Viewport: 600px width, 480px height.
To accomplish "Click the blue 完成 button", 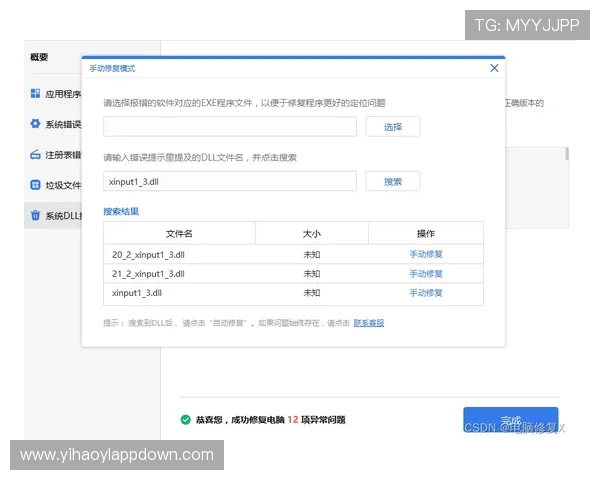I will pyautogui.click(x=510, y=420).
